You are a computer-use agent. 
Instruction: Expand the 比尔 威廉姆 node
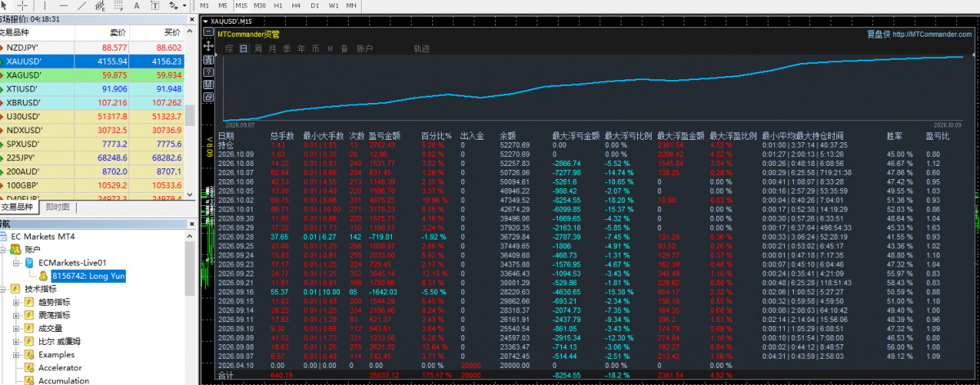pos(16,342)
